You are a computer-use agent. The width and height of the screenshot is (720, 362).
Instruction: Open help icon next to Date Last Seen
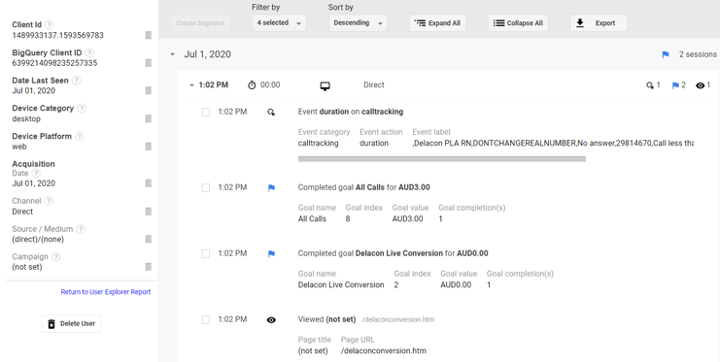pyautogui.click(x=76, y=80)
